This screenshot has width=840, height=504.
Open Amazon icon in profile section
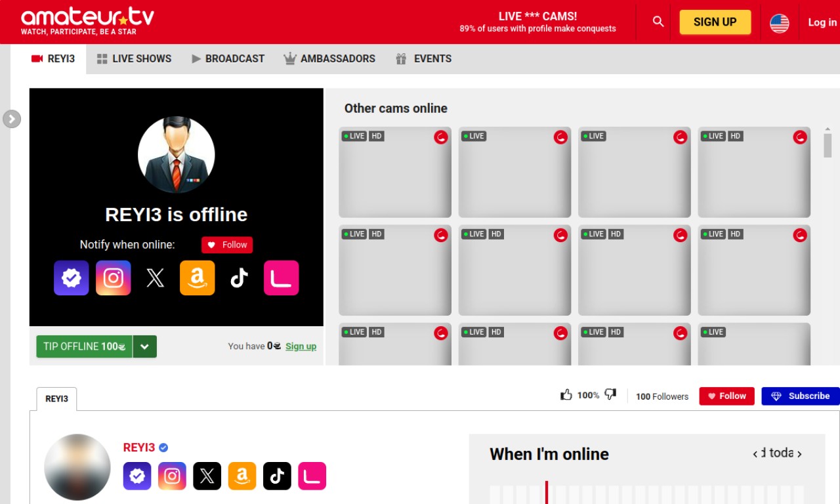(242, 476)
